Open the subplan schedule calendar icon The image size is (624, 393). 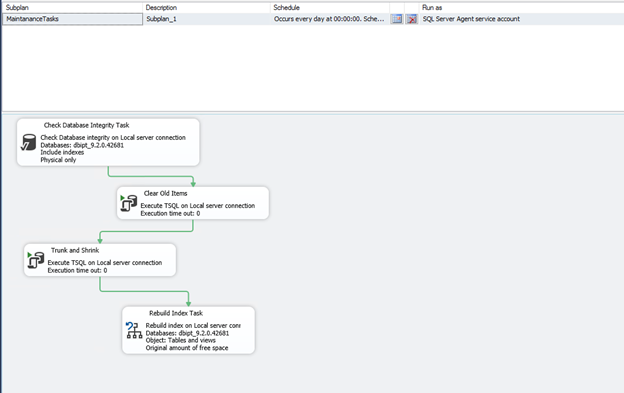tap(397, 19)
